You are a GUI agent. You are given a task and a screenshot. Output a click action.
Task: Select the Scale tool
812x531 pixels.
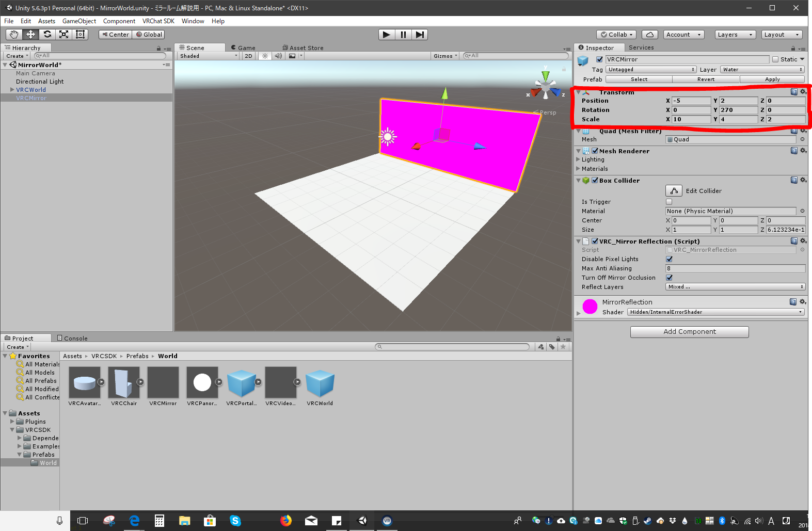coord(63,35)
